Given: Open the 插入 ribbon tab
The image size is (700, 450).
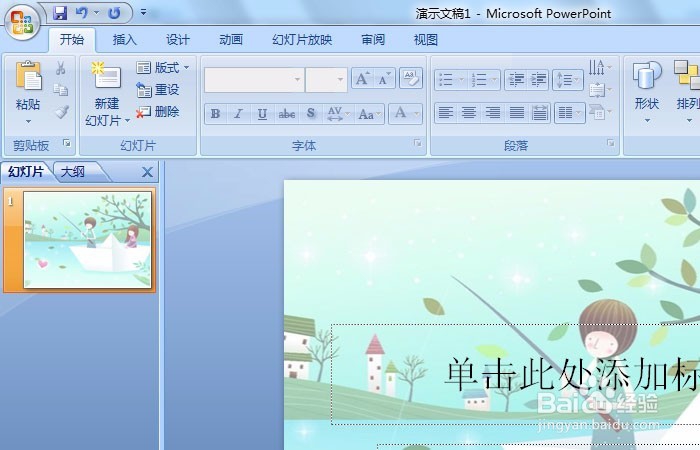Looking at the screenshot, I should point(125,40).
